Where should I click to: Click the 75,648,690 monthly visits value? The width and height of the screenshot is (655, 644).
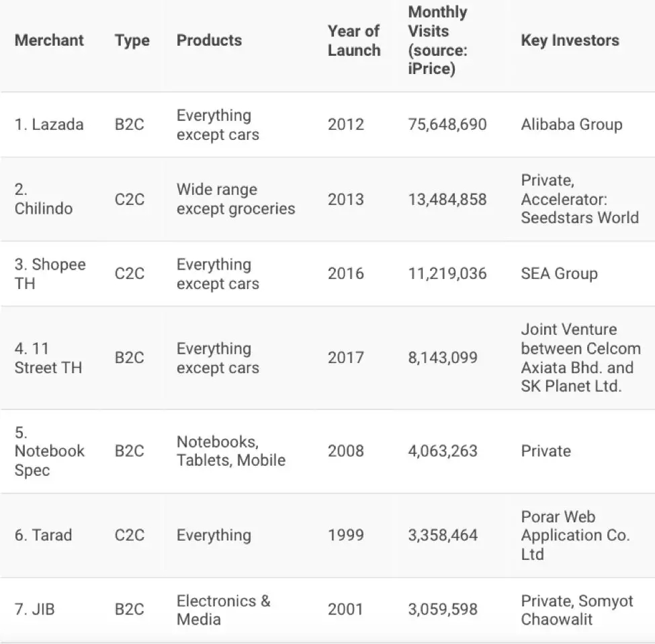pos(447,124)
